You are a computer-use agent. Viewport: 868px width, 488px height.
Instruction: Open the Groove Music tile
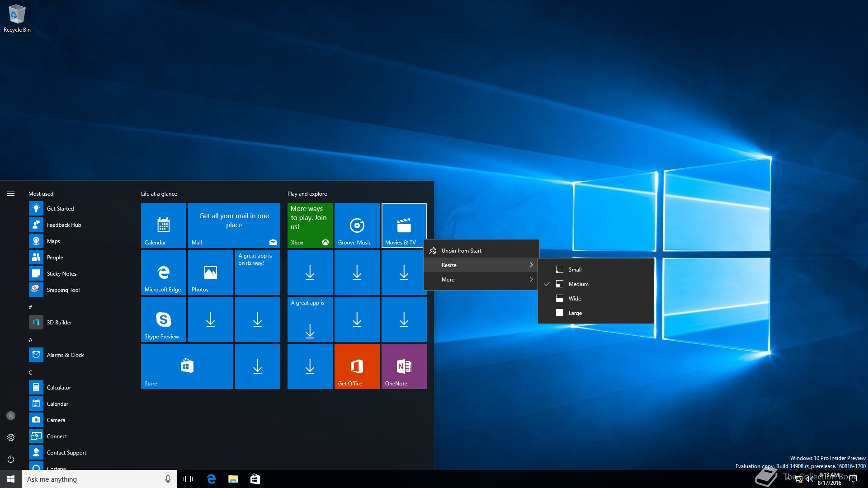tap(357, 225)
